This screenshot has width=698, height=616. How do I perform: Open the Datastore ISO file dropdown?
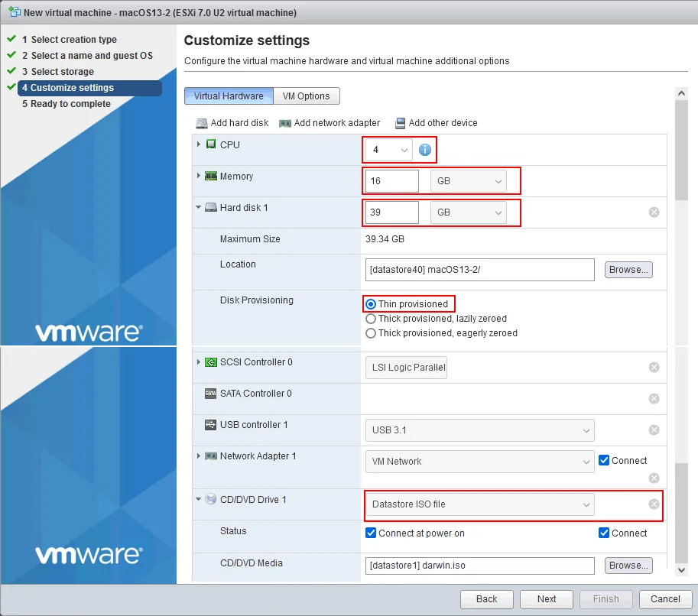(x=479, y=504)
